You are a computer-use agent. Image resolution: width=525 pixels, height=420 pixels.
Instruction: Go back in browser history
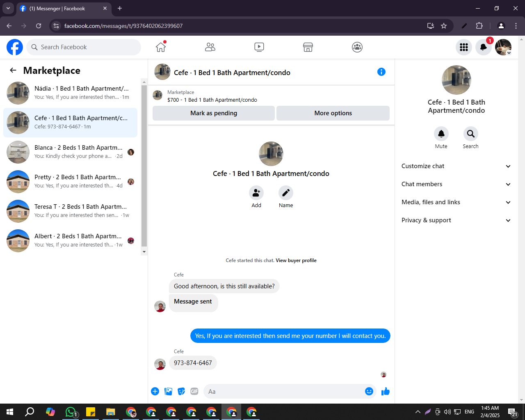tap(9, 26)
